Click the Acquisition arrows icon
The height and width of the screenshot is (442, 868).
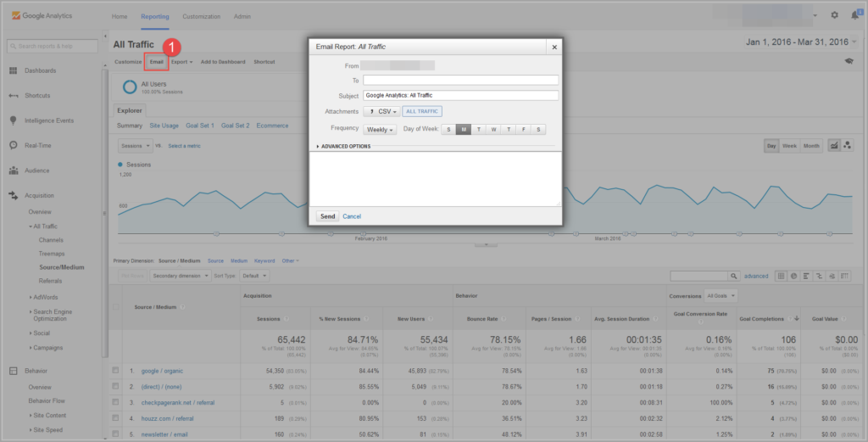point(14,195)
